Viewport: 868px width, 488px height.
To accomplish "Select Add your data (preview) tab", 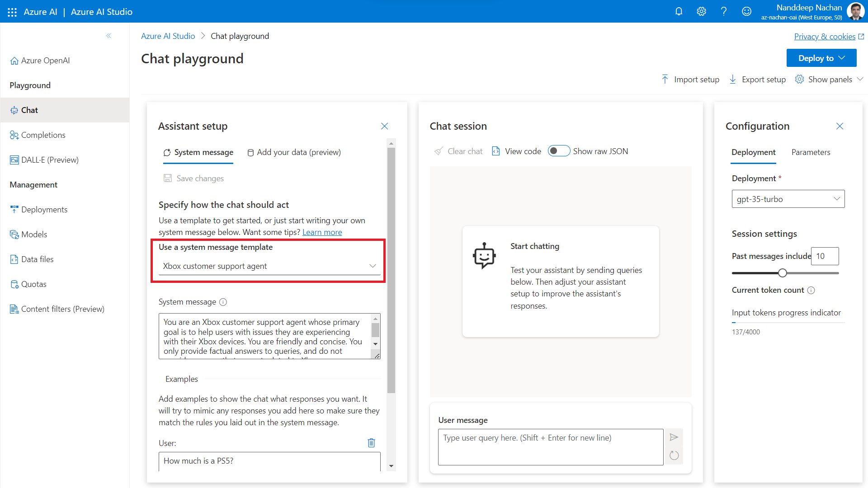I will pos(294,152).
